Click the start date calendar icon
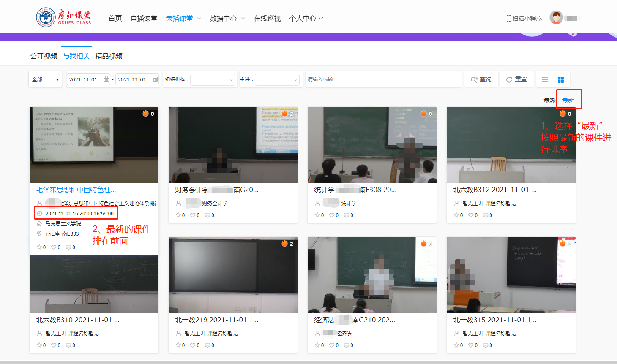The image size is (617, 364). coord(106,79)
